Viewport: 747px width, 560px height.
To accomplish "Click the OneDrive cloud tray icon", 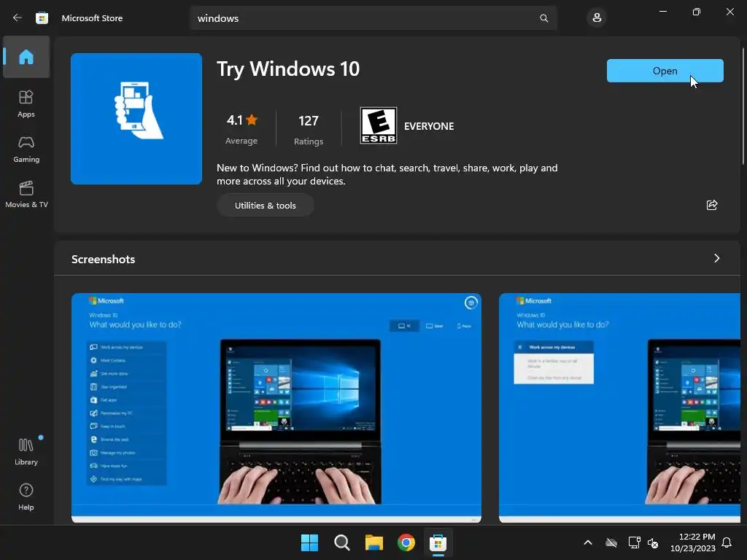I will (x=611, y=542).
